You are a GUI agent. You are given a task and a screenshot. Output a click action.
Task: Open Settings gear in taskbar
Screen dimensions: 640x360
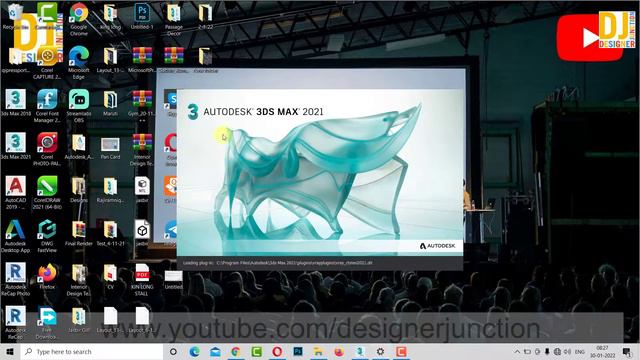click(x=380, y=351)
